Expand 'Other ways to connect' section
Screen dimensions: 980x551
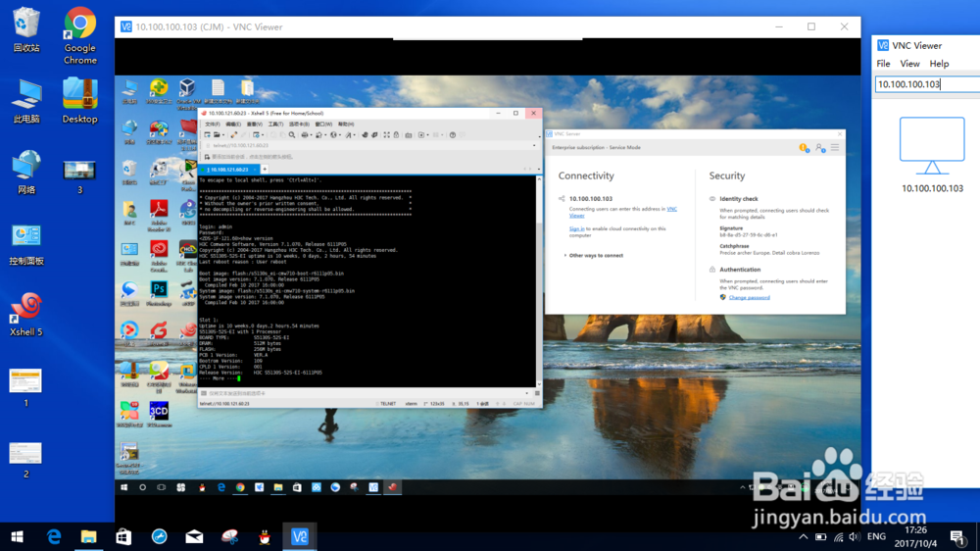click(x=598, y=255)
